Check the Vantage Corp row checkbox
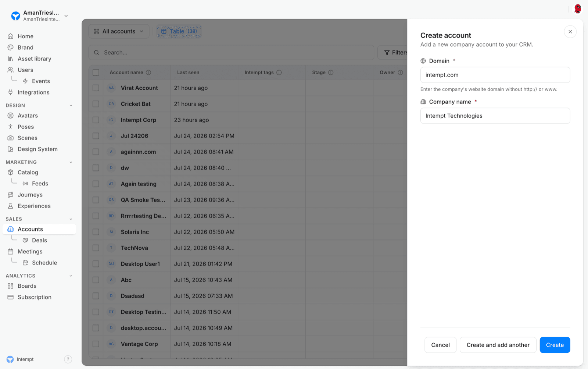 coord(96,344)
